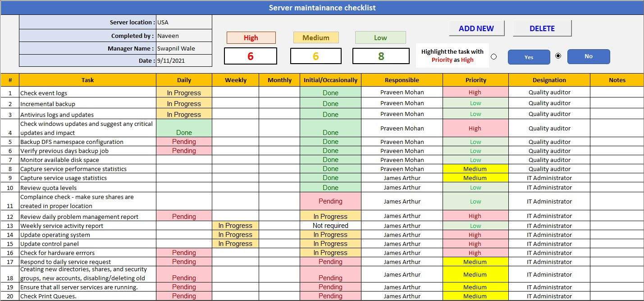Viewport: 644px width, 301px height.
Task: Select the Low count box showing 8
Action: (380, 56)
